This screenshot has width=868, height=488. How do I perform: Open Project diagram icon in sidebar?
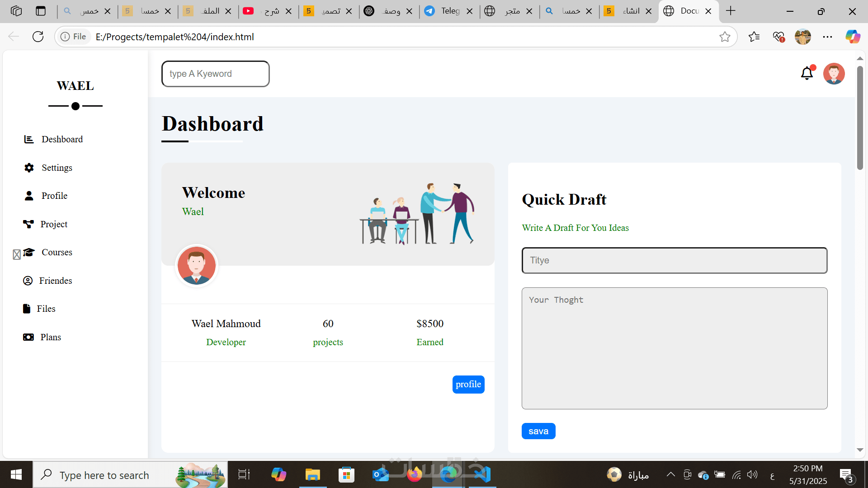28,224
